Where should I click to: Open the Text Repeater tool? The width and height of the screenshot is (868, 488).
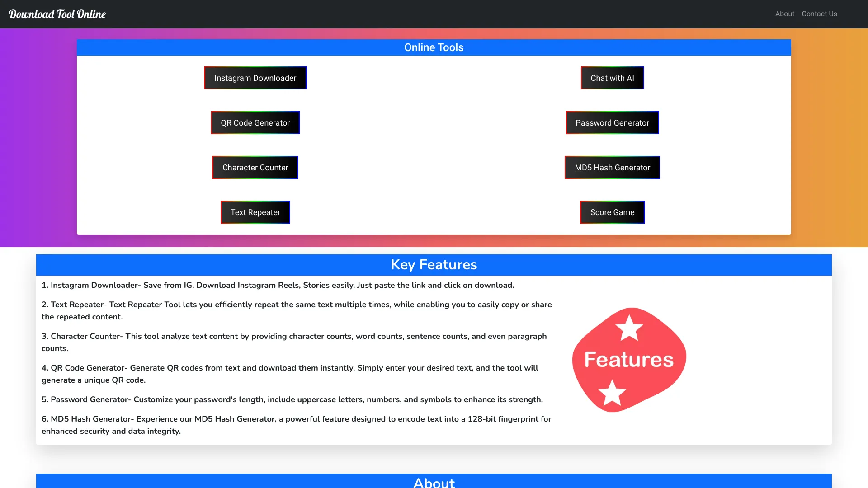pos(255,211)
